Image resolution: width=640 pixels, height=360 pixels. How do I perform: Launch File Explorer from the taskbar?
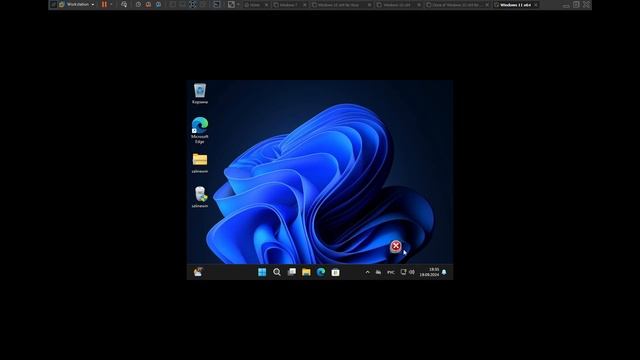tap(306, 272)
